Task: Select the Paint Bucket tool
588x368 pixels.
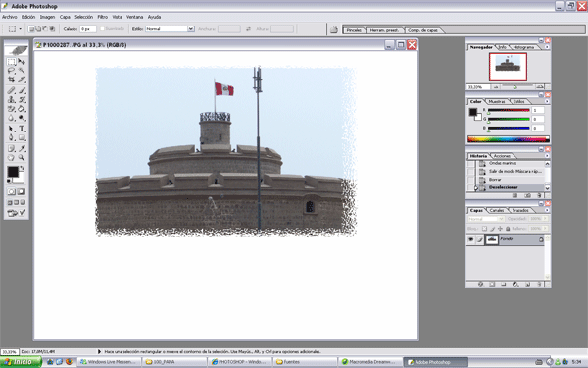Action: (22, 109)
